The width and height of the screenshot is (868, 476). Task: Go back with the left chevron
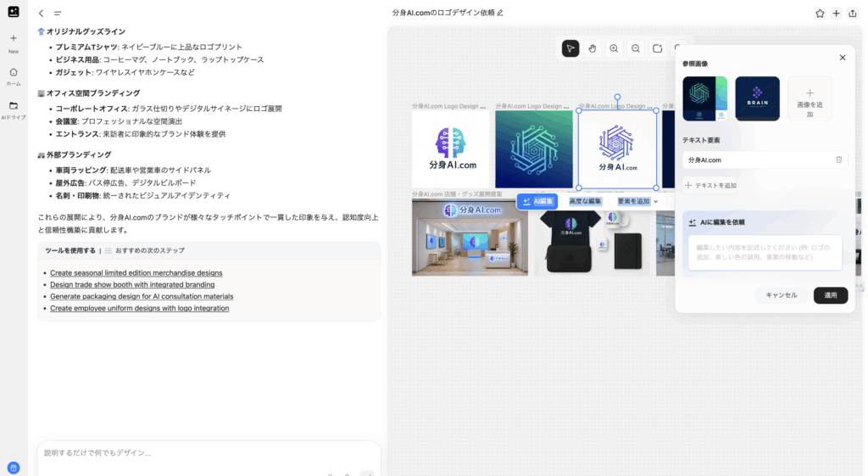pos(41,13)
